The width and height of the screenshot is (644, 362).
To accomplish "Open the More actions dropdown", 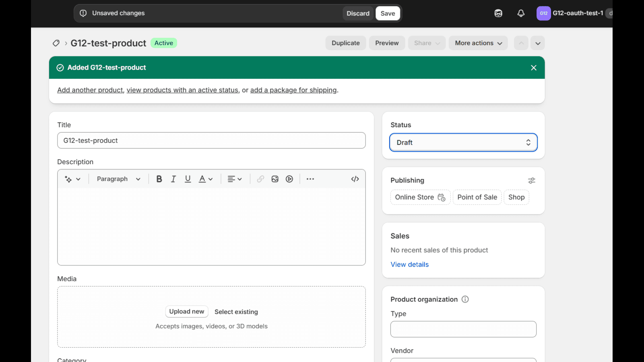I will tap(478, 43).
